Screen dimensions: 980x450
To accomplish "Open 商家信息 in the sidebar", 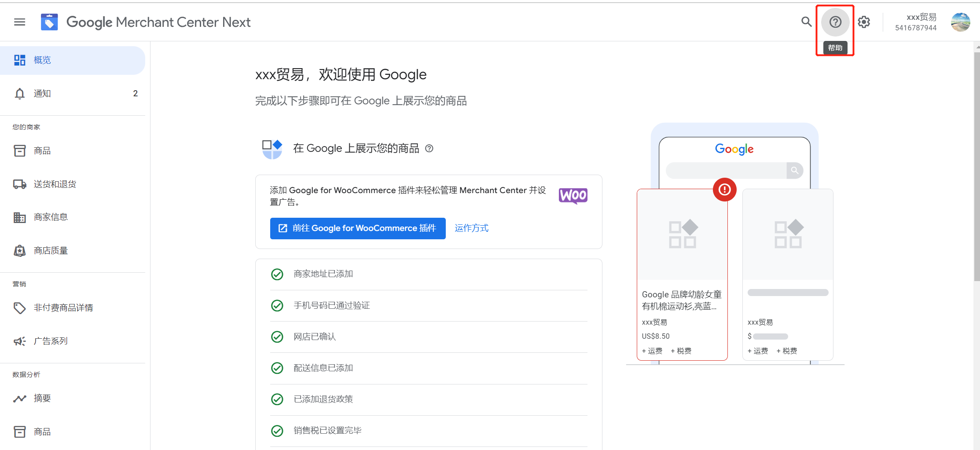I will point(73,217).
